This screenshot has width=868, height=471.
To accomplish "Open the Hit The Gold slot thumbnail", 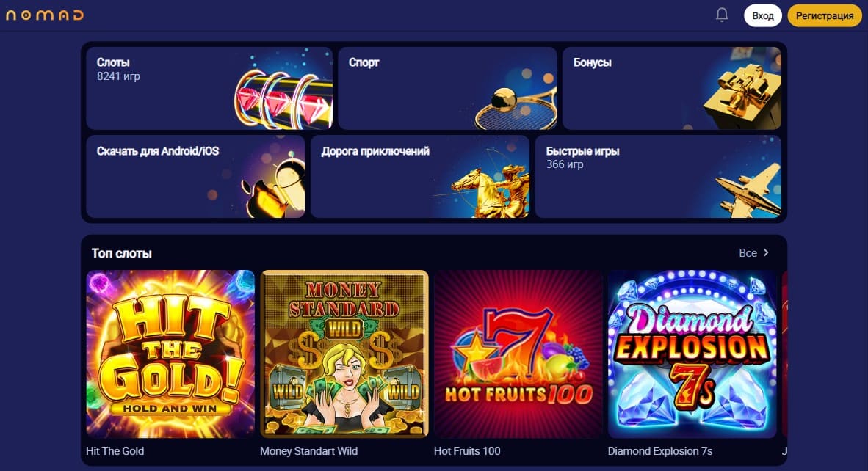I will [x=170, y=354].
